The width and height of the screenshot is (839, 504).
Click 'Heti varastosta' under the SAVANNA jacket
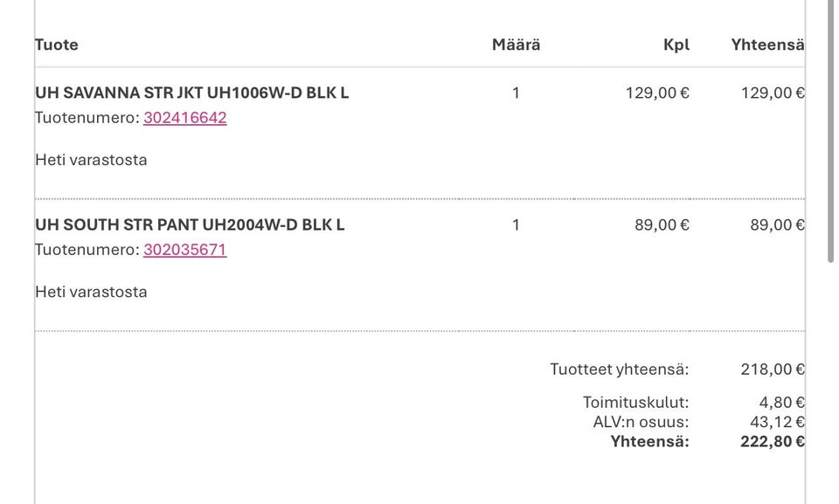pos(91,160)
